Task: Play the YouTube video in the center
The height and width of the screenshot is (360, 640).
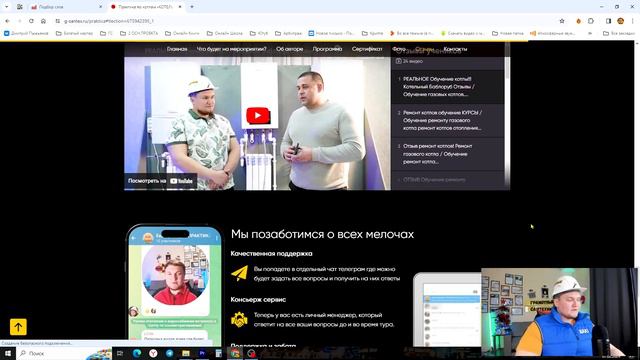Action: click(x=258, y=116)
